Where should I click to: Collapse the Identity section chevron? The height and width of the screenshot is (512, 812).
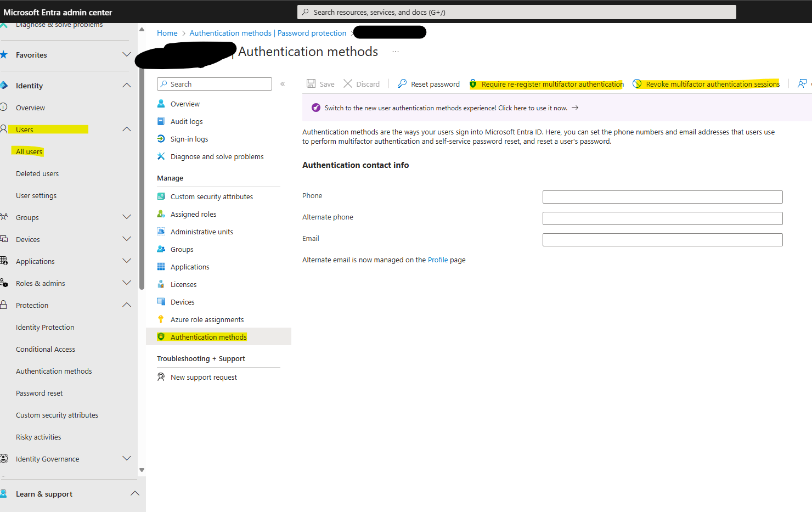tap(127, 85)
